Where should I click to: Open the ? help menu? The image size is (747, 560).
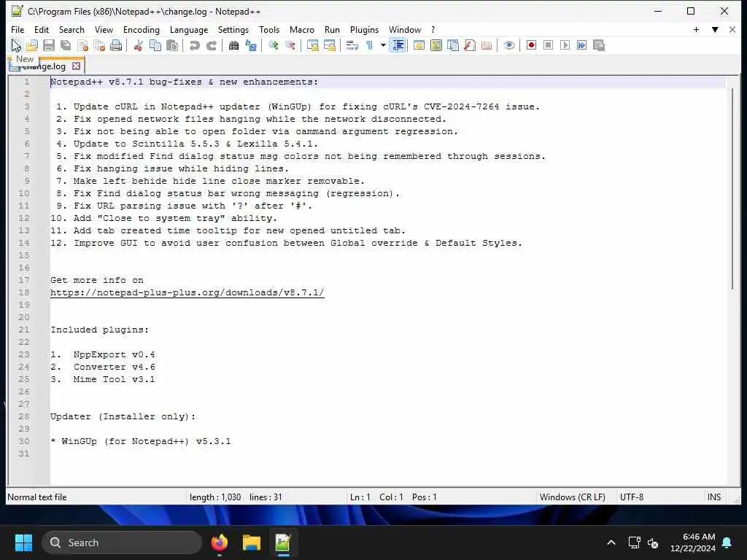coord(433,29)
